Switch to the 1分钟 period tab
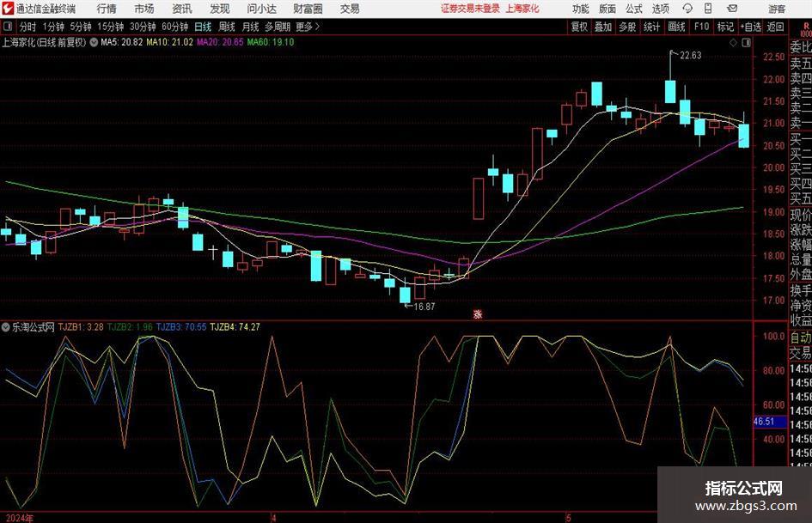 coord(52,27)
